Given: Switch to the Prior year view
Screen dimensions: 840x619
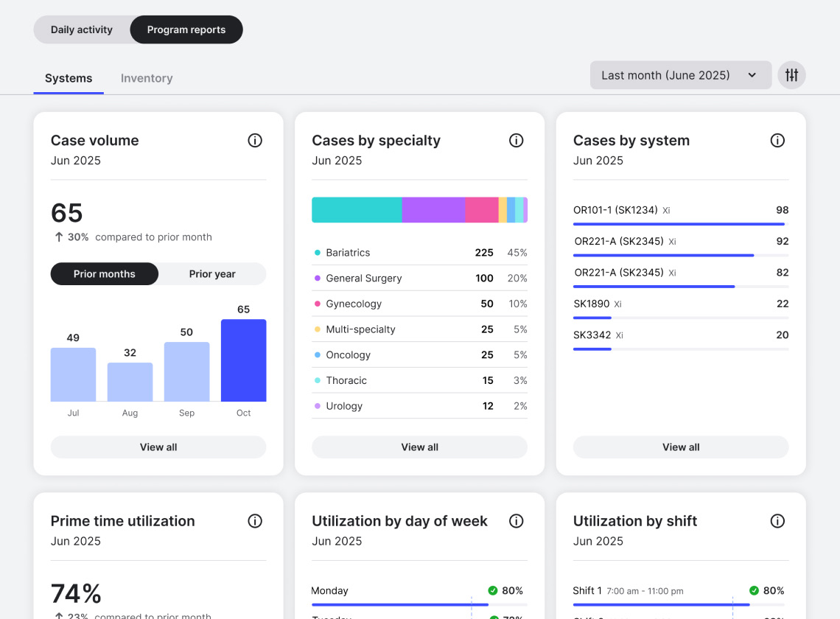Looking at the screenshot, I should pos(212,273).
